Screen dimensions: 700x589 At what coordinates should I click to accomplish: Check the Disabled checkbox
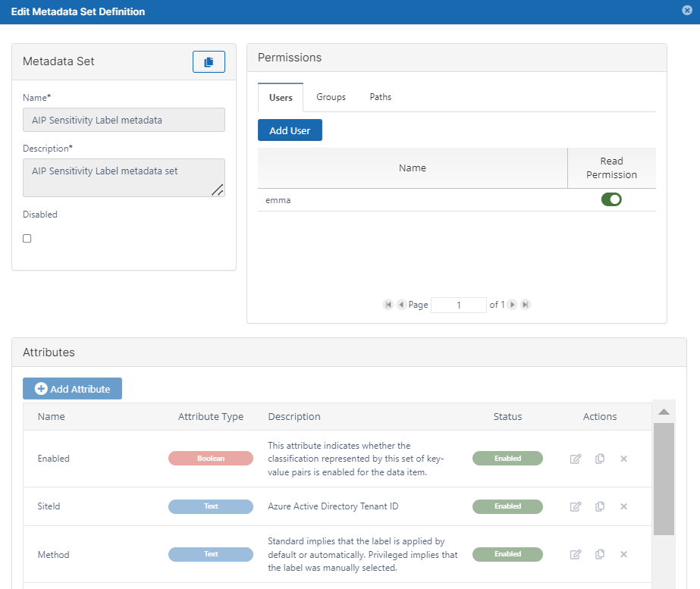[x=27, y=238]
